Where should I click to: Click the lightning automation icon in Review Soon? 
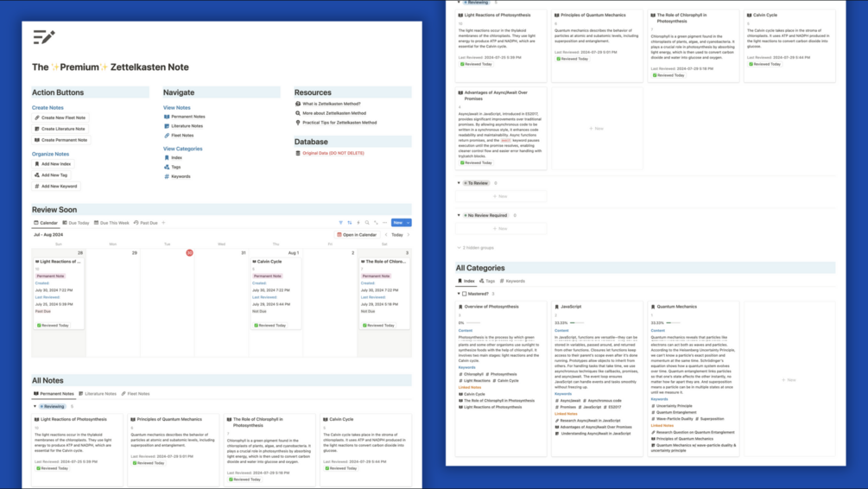coord(358,223)
